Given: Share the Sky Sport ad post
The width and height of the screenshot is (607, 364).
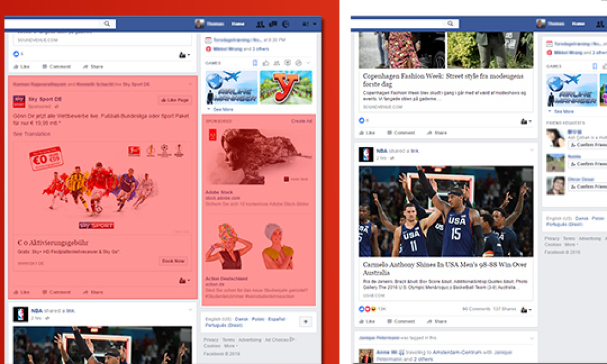Looking at the screenshot, I should (x=93, y=292).
